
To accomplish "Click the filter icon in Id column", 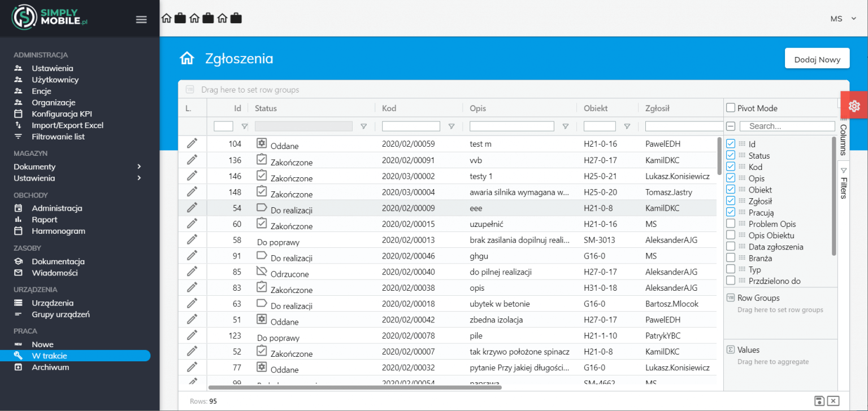I will point(244,126).
